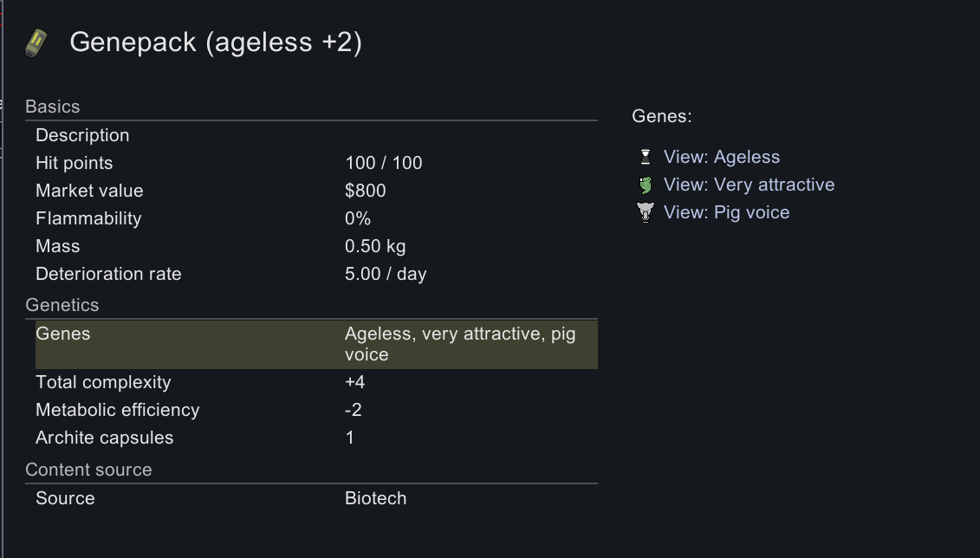Click the Genepack (ageless +2) title
The image size is (980, 558).
(216, 42)
